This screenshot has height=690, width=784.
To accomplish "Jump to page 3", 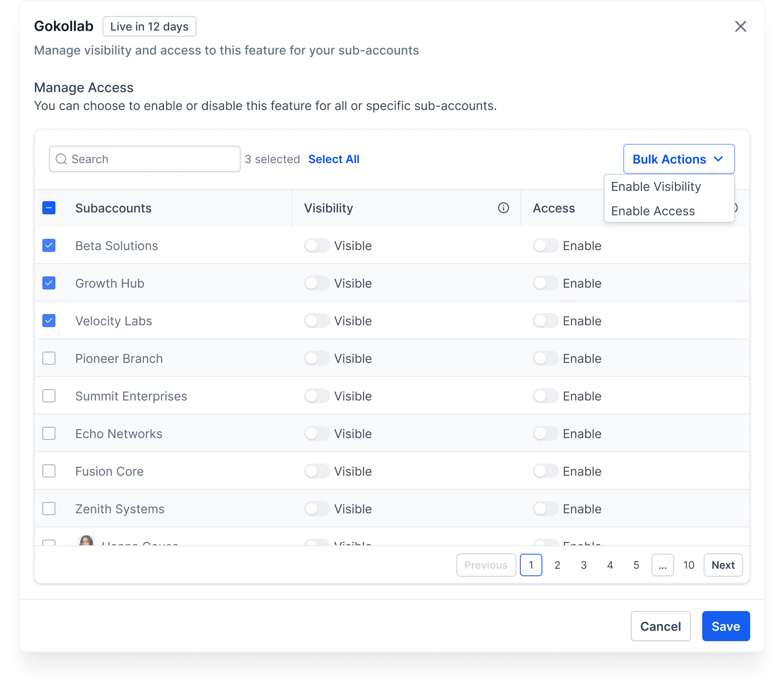I will (x=583, y=565).
